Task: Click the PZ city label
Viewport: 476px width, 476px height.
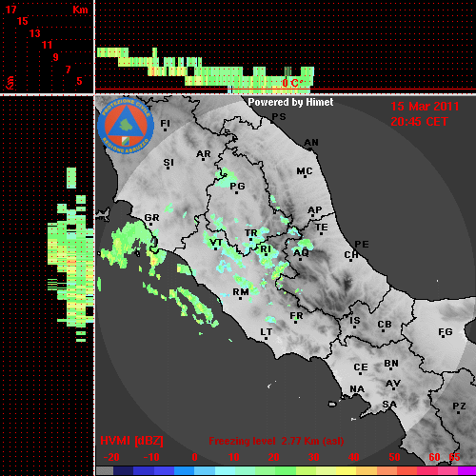Action: click(459, 407)
